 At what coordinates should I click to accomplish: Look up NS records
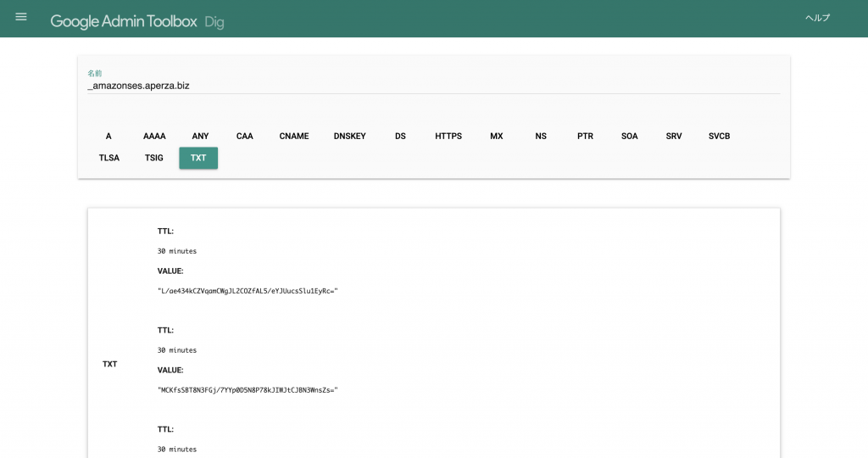pyautogui.click(x=541, y=136)
